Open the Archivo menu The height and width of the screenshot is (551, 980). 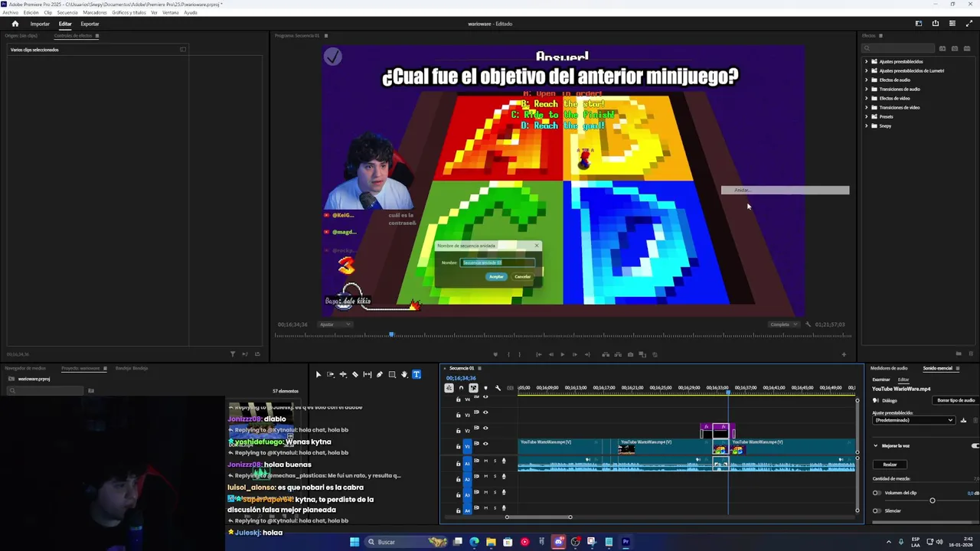[10, 12]
